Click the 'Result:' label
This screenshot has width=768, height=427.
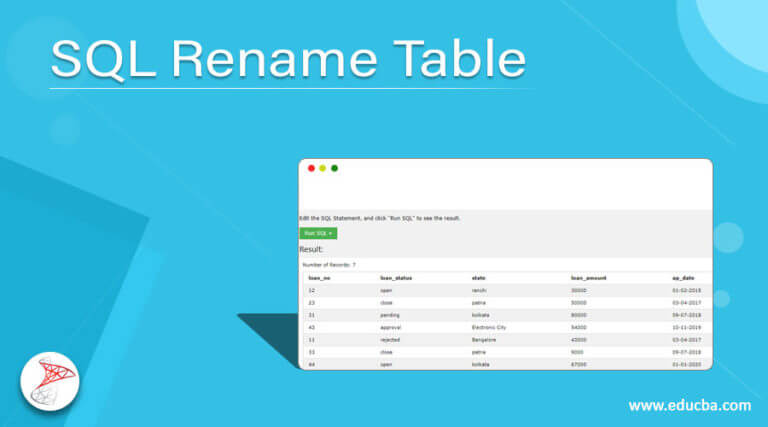[311, 249]
